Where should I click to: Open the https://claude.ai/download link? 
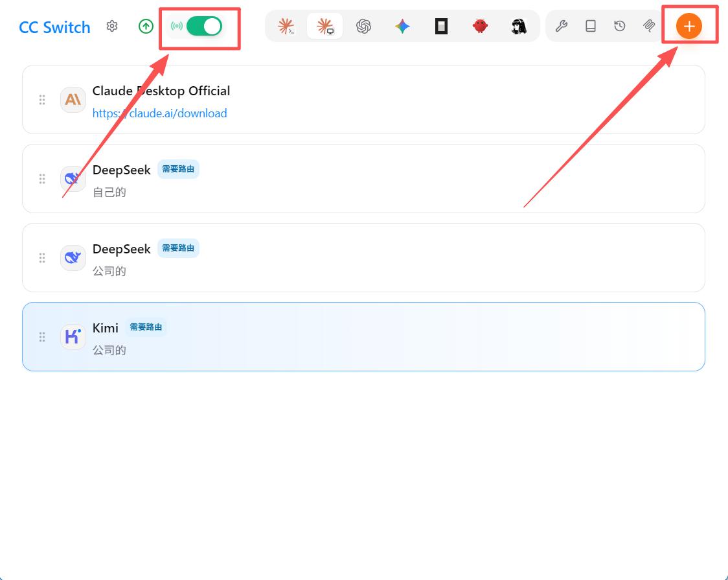point(160,113)
